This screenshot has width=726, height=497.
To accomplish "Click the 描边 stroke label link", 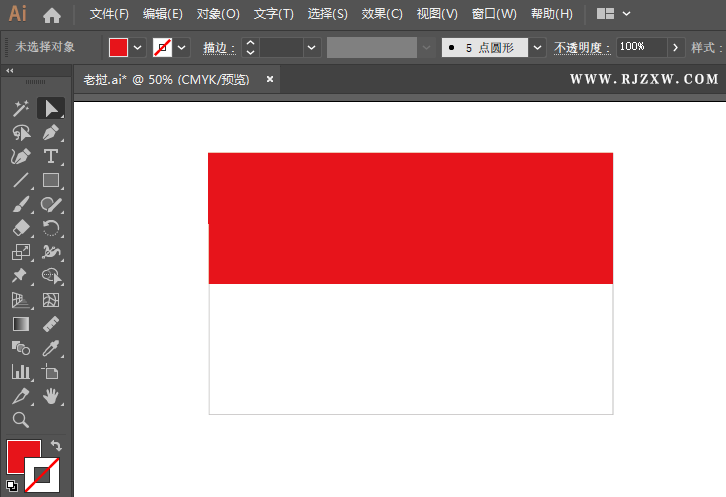I will 219,48.
